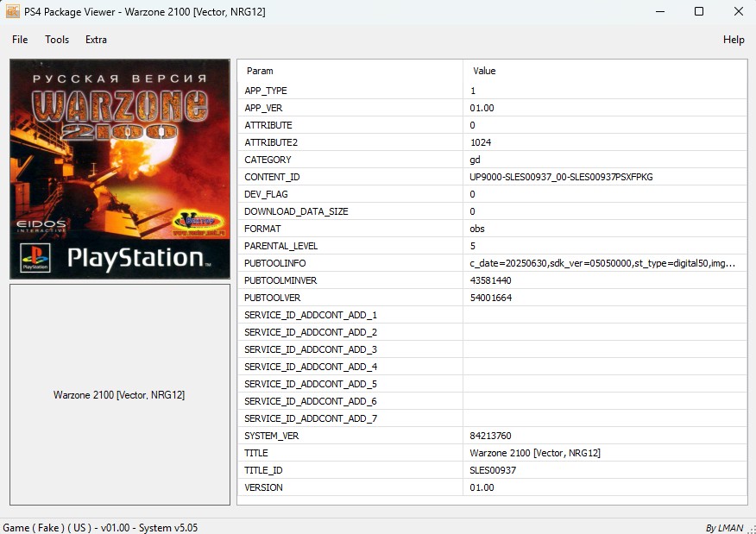Screen dimensions: 756x534
Task: Select the PUBTOOLVER parameter name
Action: coord(273,298)
